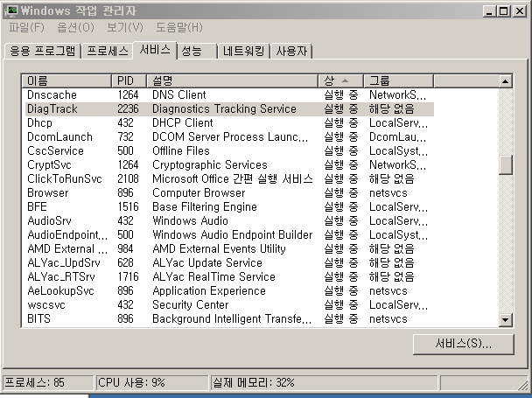
Task: Open the 파일(F) menu
Action: 26,27
